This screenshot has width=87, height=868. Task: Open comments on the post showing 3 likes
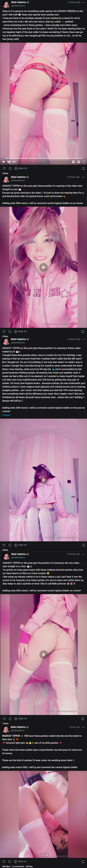tap(10, 545)
